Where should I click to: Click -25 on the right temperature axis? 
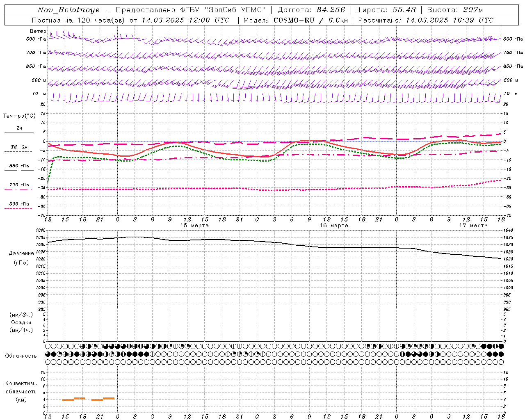507,188
